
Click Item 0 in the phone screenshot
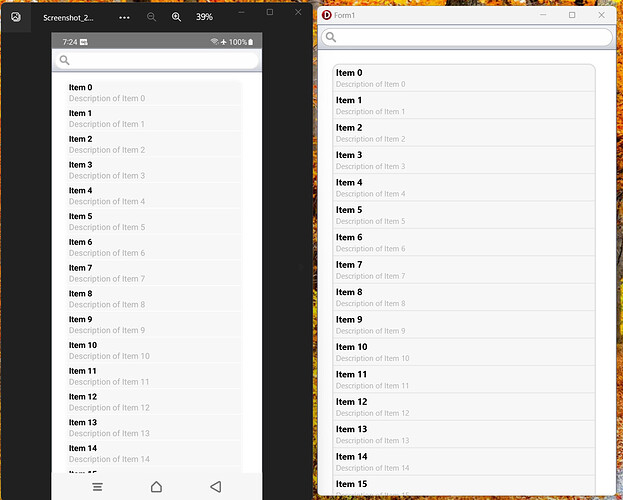click(x=153, y=93)
